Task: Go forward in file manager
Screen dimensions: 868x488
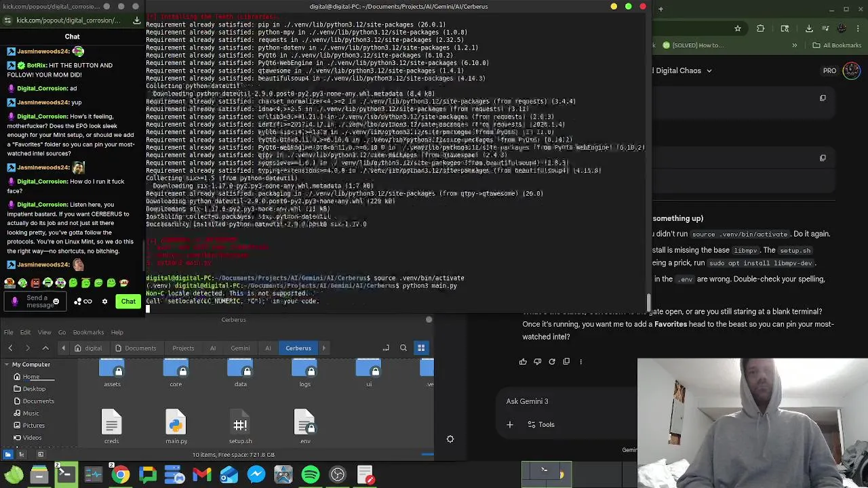Action: click(x=28, y=348)
